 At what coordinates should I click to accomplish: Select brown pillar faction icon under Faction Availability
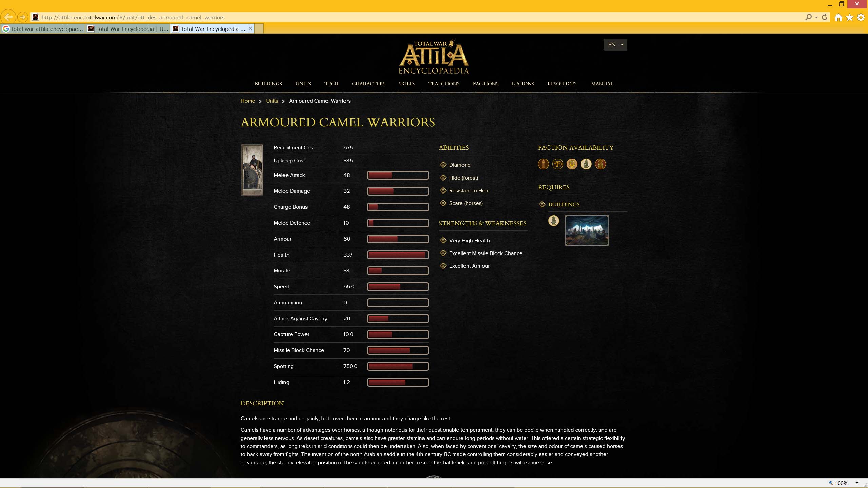coord(543,164)
